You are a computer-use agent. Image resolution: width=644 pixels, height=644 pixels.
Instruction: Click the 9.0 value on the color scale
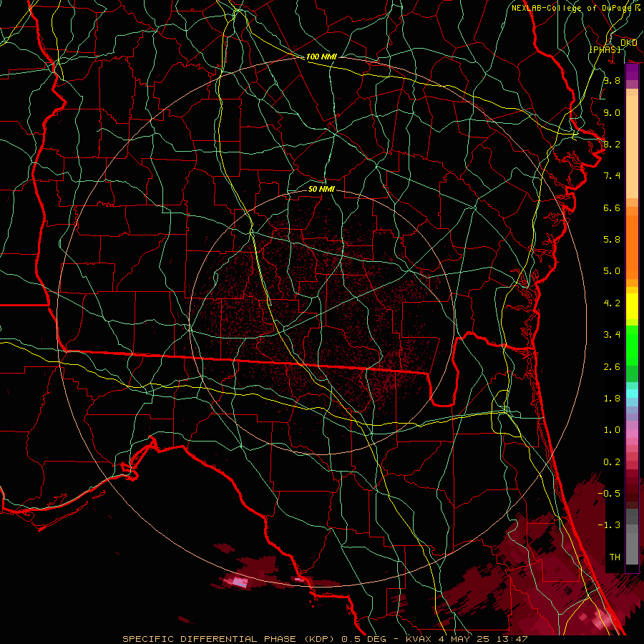[612, 112]
